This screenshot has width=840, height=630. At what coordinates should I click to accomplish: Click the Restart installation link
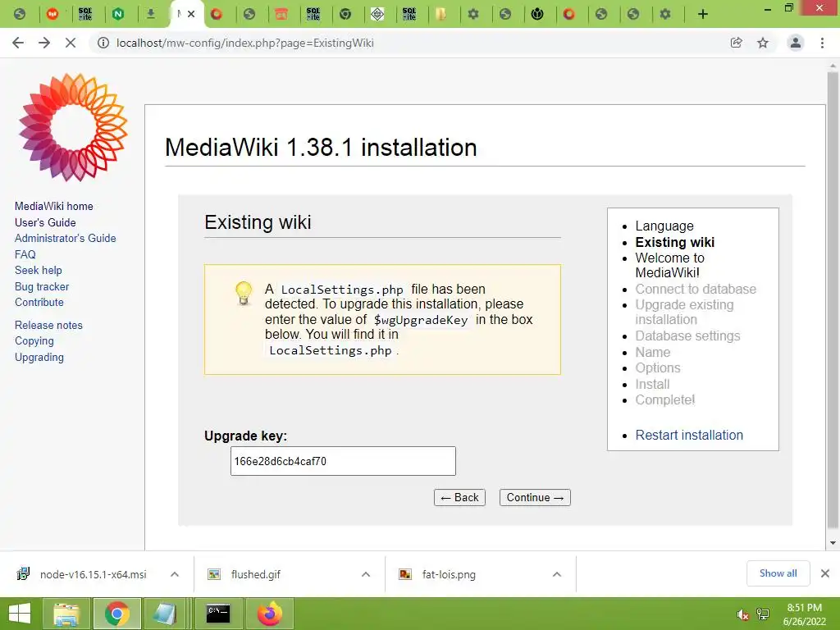(x=689, y=435)
